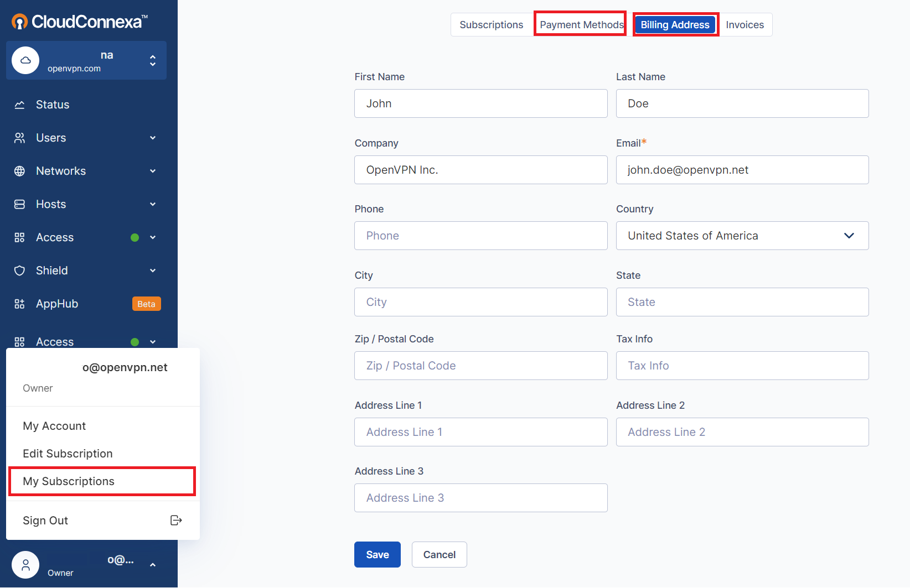Expand the Hosts menu chevron
The width and height of the screenshot is (910, 588).
tap(153, 204)
